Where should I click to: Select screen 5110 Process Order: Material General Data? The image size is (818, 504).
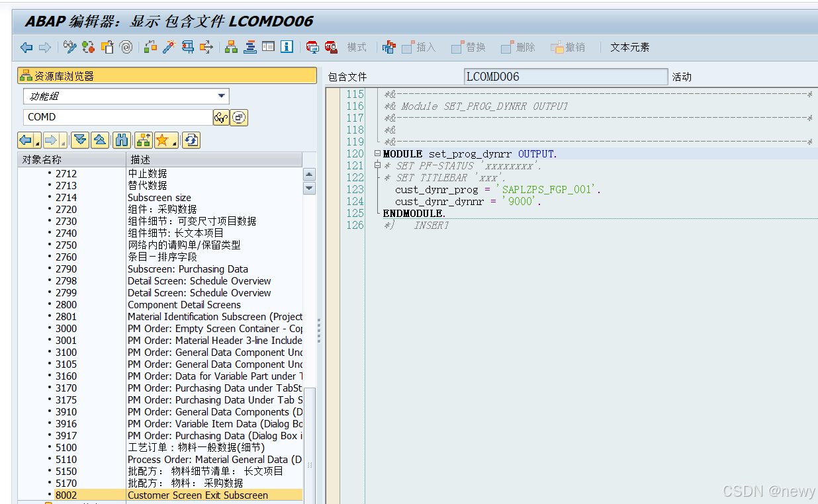tap(160, 459)
